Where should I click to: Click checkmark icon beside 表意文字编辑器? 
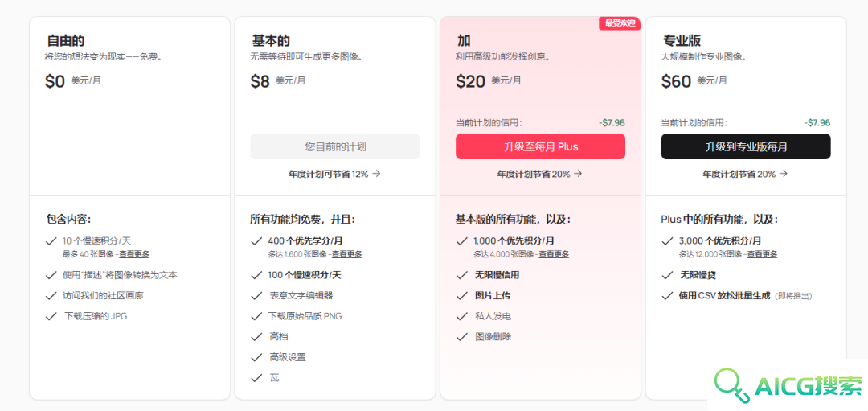[x=256, y=296]
